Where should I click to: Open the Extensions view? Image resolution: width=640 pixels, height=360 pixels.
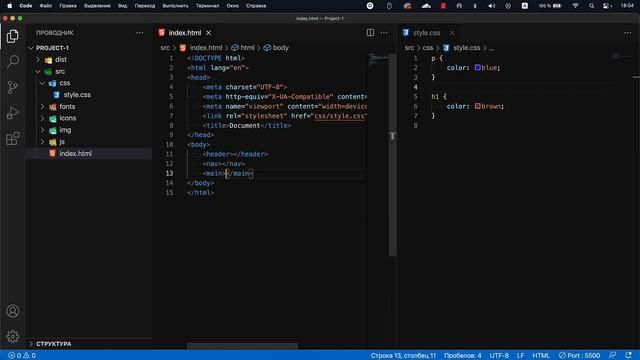click(13, 138)
